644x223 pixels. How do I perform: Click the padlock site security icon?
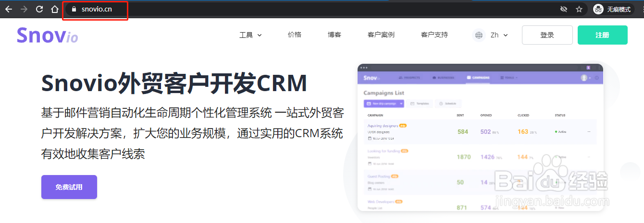[74, 9]
